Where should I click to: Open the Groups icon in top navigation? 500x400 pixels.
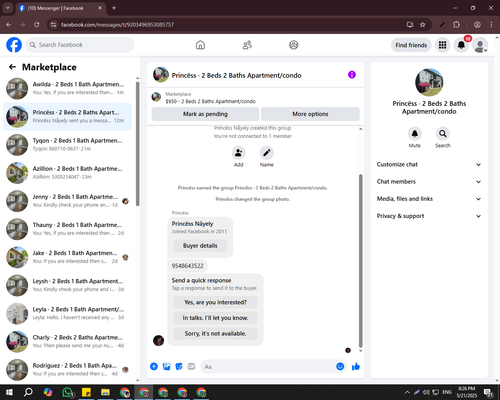(294, 45)
